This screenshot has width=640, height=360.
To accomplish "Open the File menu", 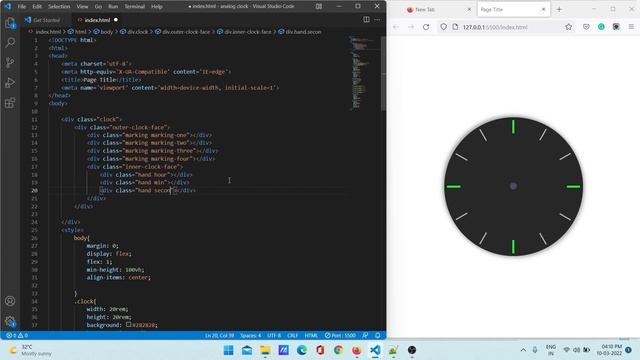I will coord(22,7).
